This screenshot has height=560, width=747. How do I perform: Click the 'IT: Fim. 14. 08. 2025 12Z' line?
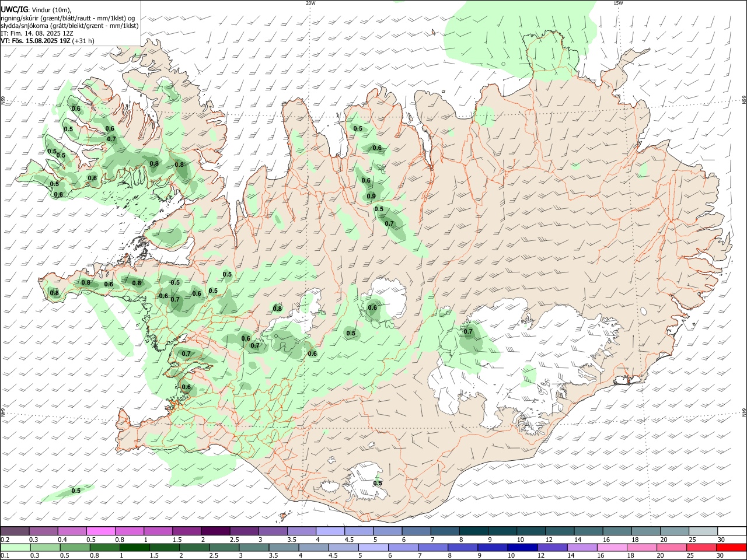click(x=37, y=33)
